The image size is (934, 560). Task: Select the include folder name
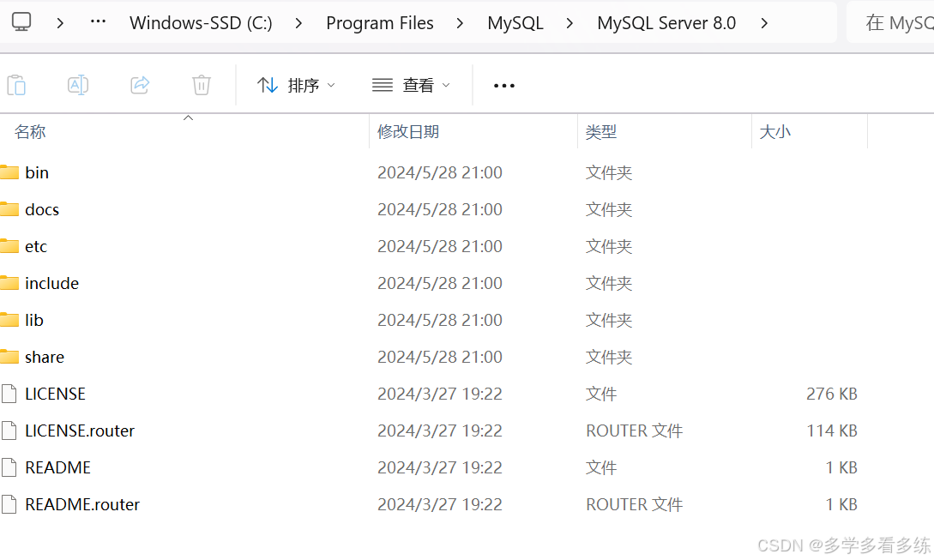pyautogui.click(x=51, y=284)
